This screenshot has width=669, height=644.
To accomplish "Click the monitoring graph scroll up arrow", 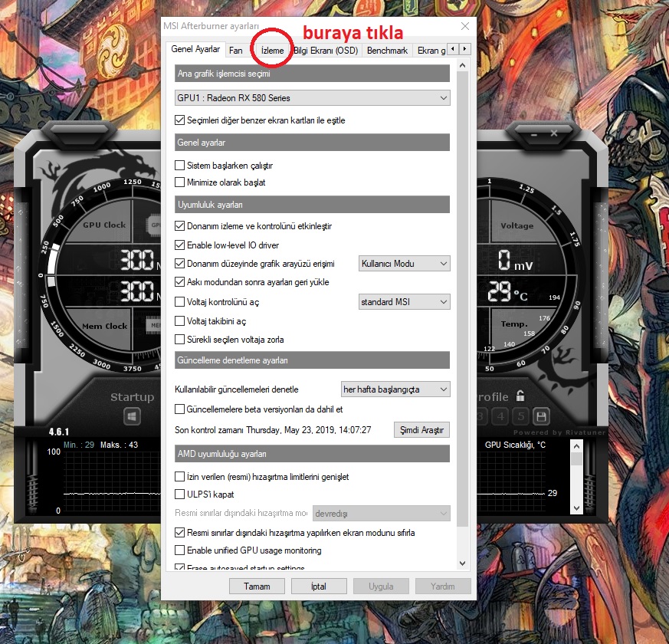I will point(576,446).
